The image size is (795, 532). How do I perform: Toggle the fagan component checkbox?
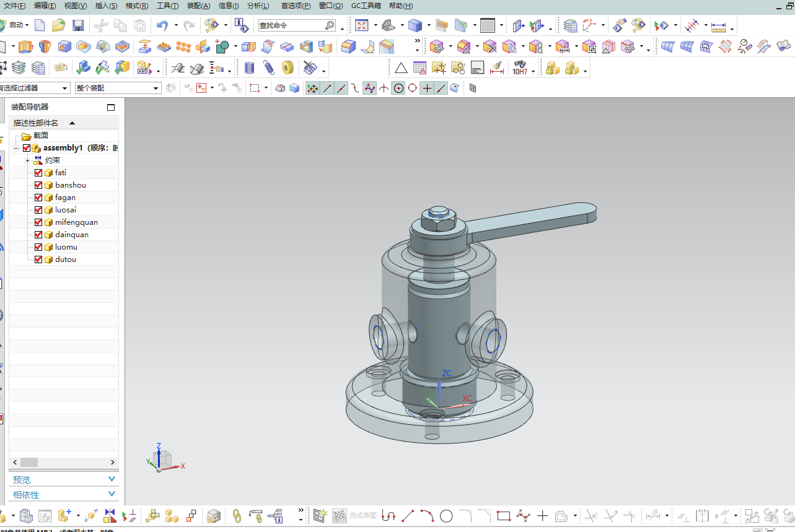pos(38,198)
